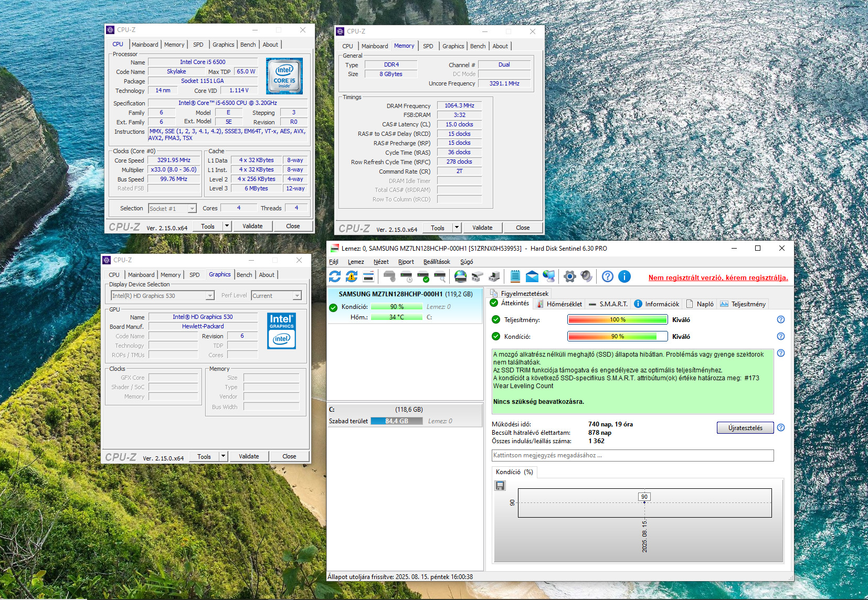The image size is (868, 600).
Task: Click the Teljesítmény 100 % gradient bar
Action: [617, 319]
